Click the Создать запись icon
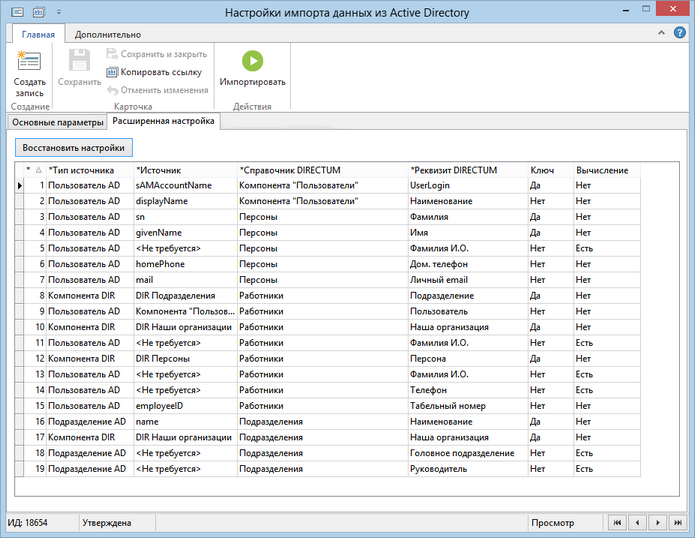 click(x=29, y=61)
